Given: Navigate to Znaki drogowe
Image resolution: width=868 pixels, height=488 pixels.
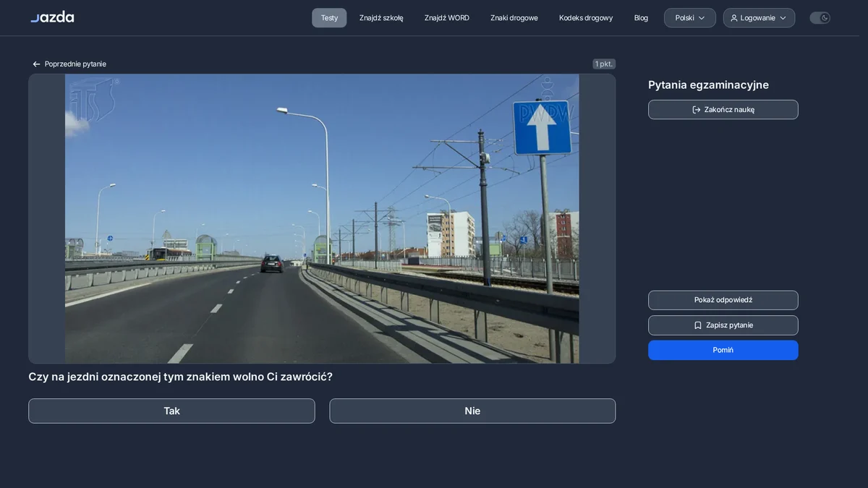Looking at the screenshot, I should pyautogui.click(x=514, y=18).
